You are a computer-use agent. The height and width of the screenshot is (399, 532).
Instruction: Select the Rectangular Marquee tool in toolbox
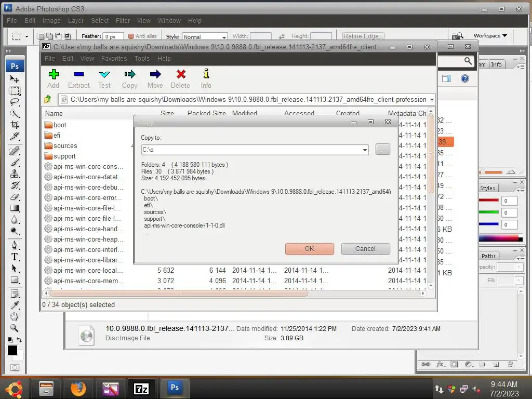[x=14, y=90]
